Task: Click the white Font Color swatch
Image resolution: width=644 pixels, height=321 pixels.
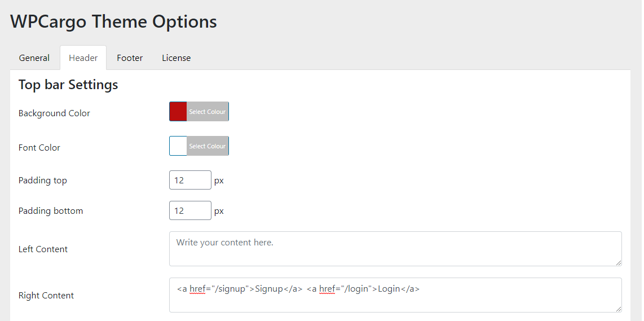Action: pos(178,146)
